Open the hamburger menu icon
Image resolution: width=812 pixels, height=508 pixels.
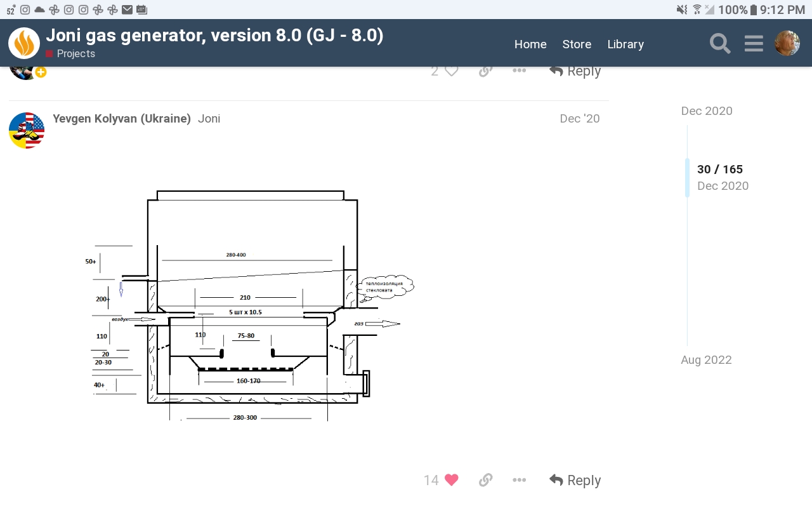[x=754, y=44]
